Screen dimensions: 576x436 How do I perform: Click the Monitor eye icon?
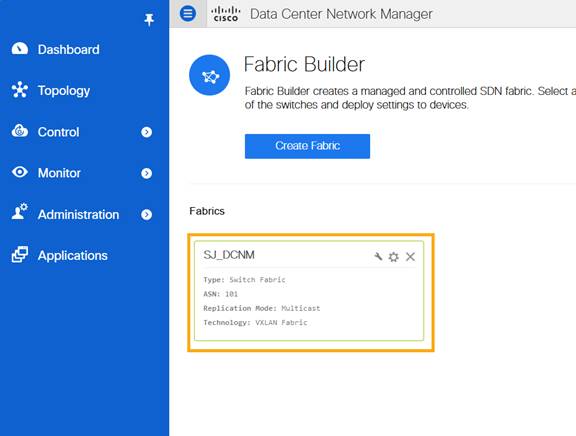pyautogui.click(x=19, y=172)
